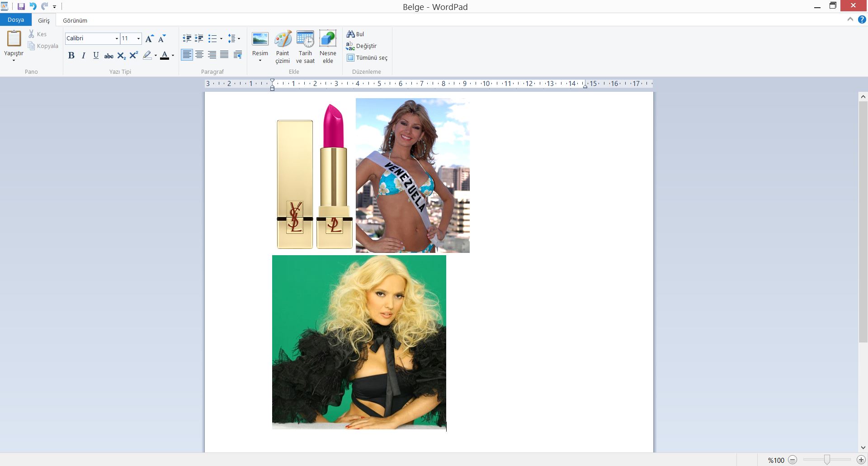This screenshot has width=868, height=466.
Task: Save document via quick access icon
Action: pos(21,6)
